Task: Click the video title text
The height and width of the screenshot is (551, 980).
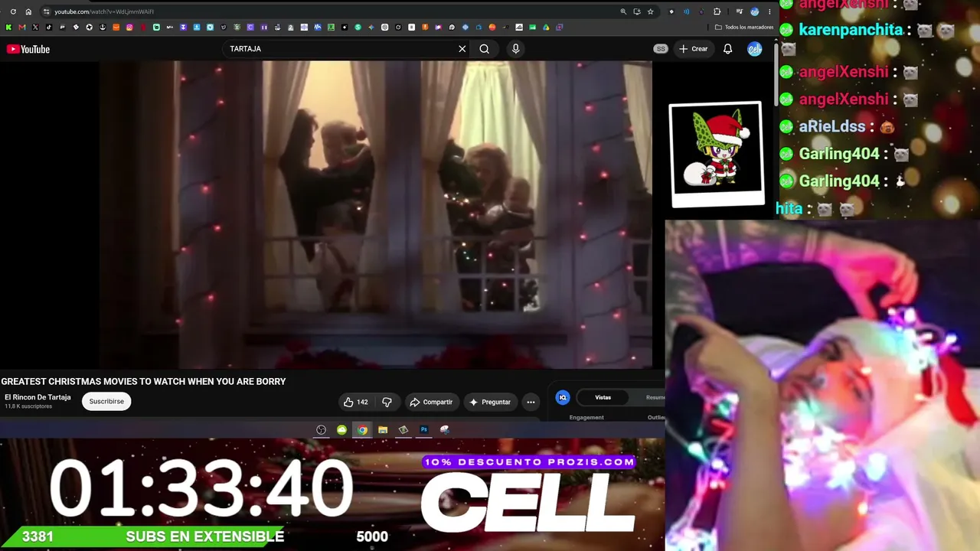Action: (143, 382)
